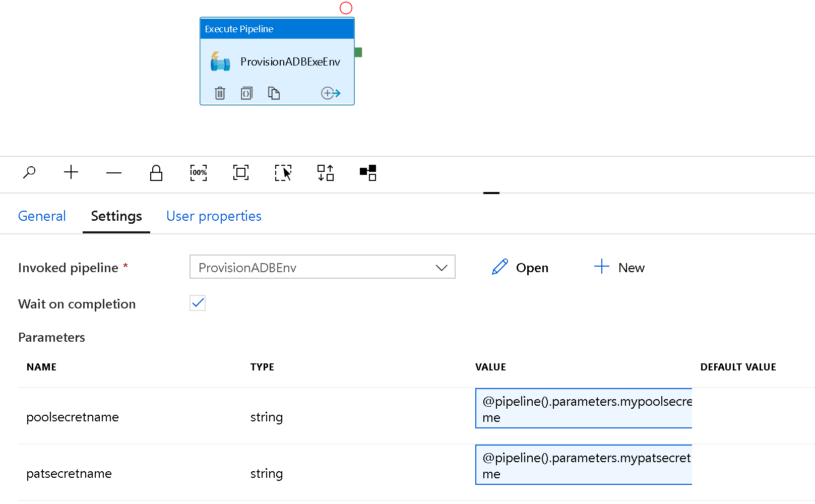Zoom in on the pipeline canvas
815x504 pixels.
(x=71, y=172)
